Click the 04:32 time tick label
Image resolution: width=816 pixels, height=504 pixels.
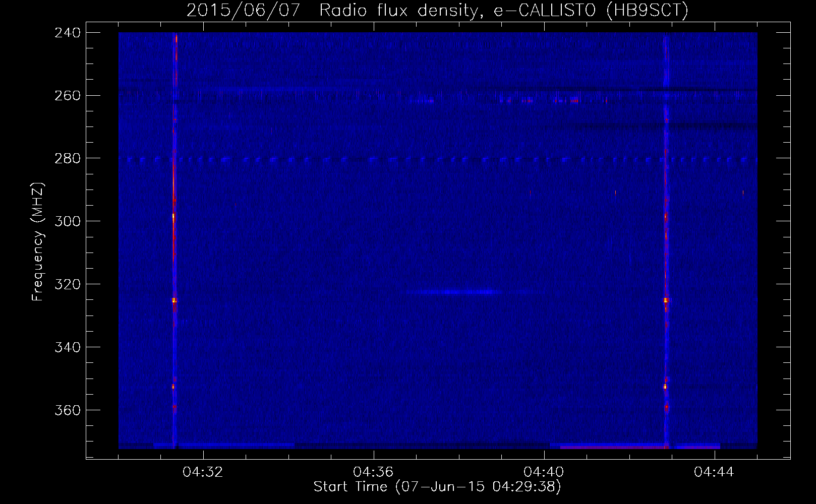pos(203,472)
